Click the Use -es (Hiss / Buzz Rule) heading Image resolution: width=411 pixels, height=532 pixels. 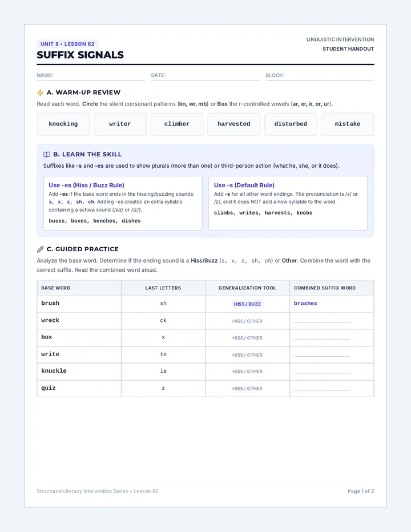click(86, 186)
